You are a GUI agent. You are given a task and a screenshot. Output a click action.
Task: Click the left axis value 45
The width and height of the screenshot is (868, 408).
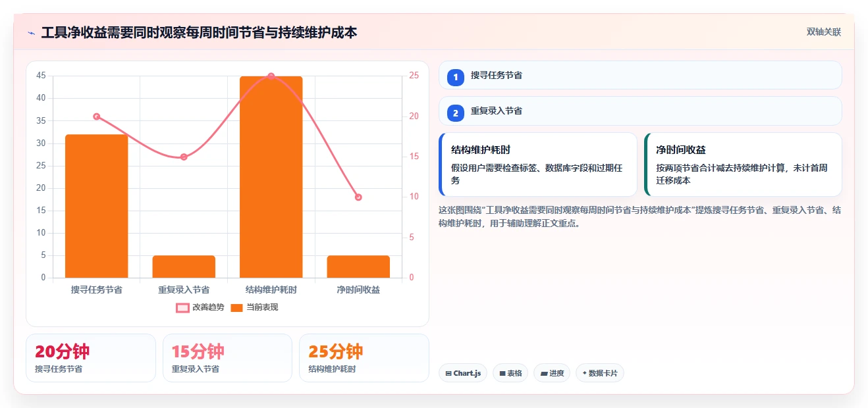coord(41,76)
